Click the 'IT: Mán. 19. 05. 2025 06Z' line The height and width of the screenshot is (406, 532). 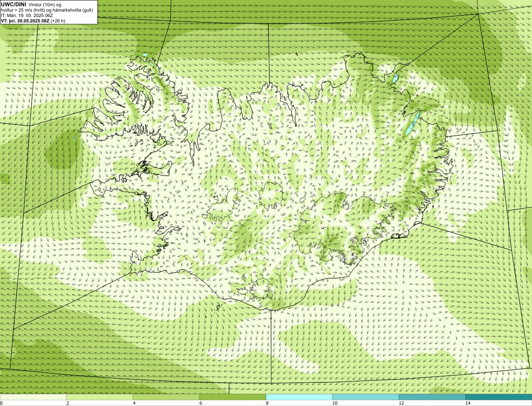pos(27,15)
